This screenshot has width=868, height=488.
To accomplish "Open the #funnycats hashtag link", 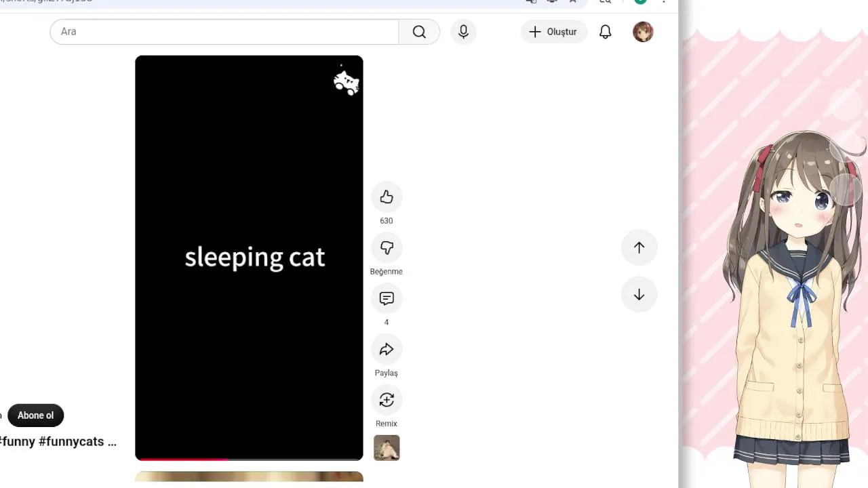I will (71, 442).
